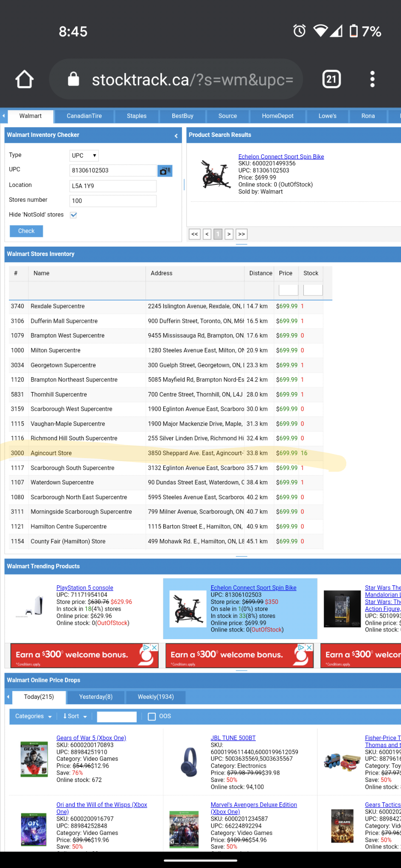The image size is (401, 868).
Task: Switch to the Rona tab
Action: click(368, 116)
